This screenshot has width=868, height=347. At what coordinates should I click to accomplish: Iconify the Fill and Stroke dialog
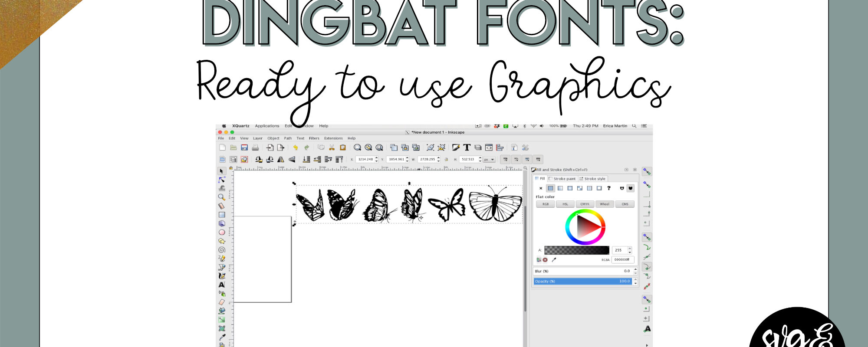pos(626,170)
